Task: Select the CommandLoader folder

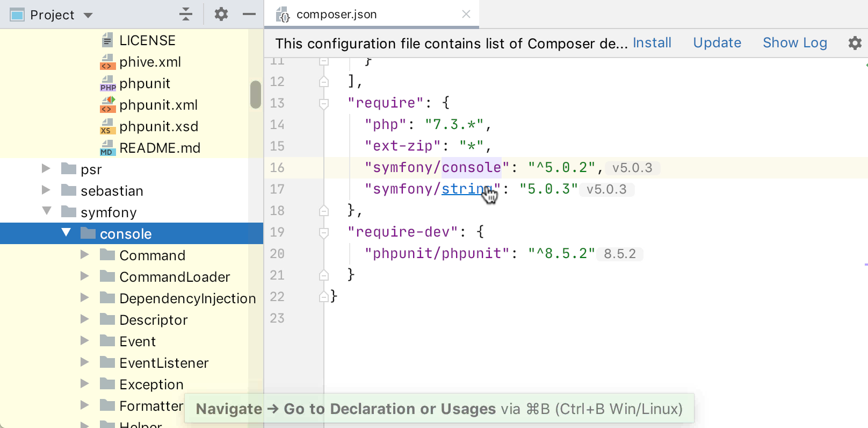Action: pyautogui.click(x=132, y=277)
